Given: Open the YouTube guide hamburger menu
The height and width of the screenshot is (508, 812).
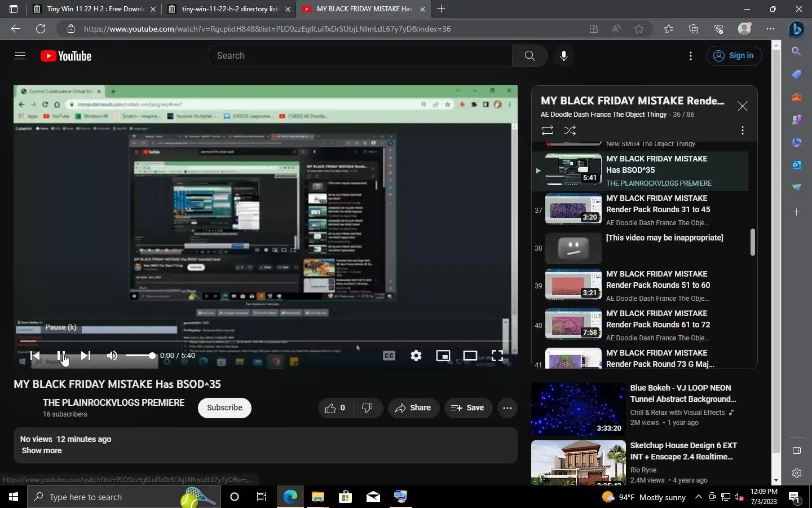Looking at the screenshot, I should tap(20, 56).
